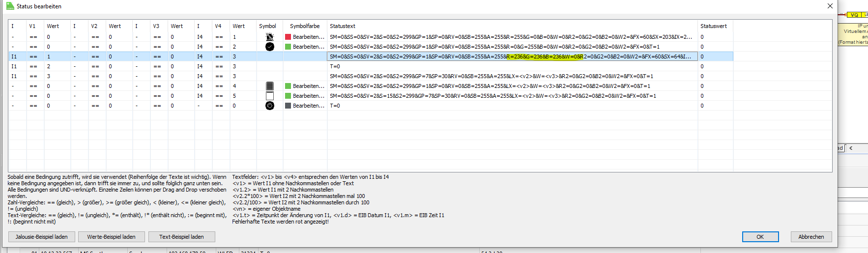
Task: Click the Symbolfarbe column header
Action: 305,26
